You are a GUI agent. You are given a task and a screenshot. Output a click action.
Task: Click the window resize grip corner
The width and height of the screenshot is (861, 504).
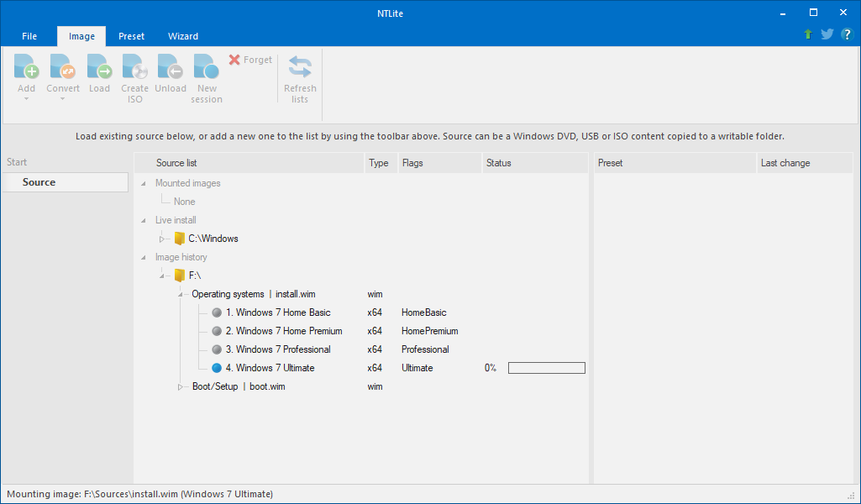(x=852, y=495)
